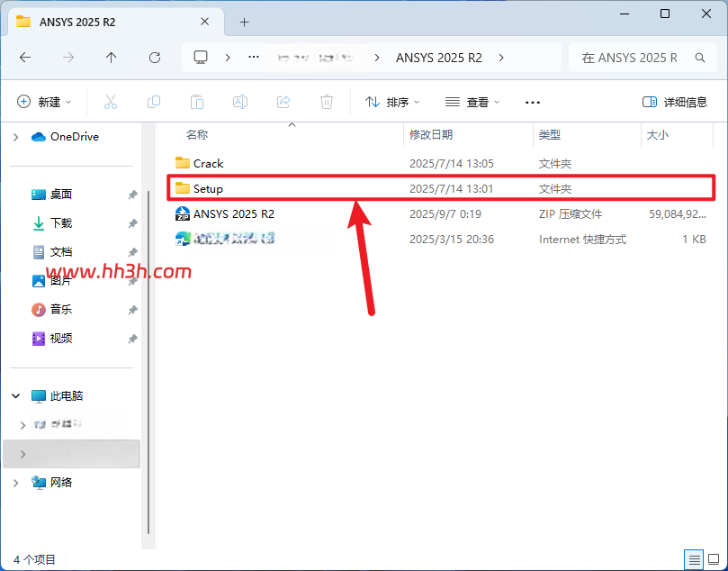Sort by the 大小 column header
This screenshot has height=571, width=728.
658,135
